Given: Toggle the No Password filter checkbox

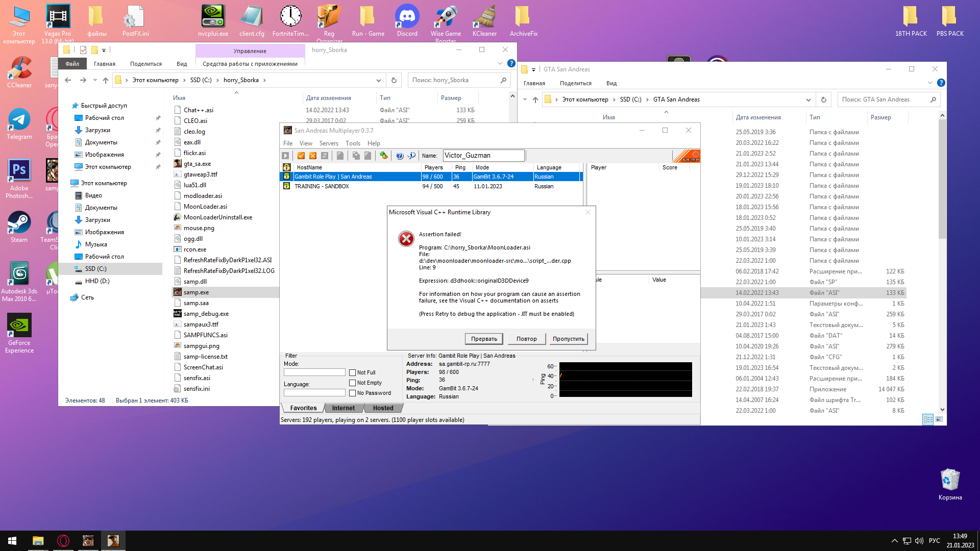Looking at the screenshot, I should [352, 393].
